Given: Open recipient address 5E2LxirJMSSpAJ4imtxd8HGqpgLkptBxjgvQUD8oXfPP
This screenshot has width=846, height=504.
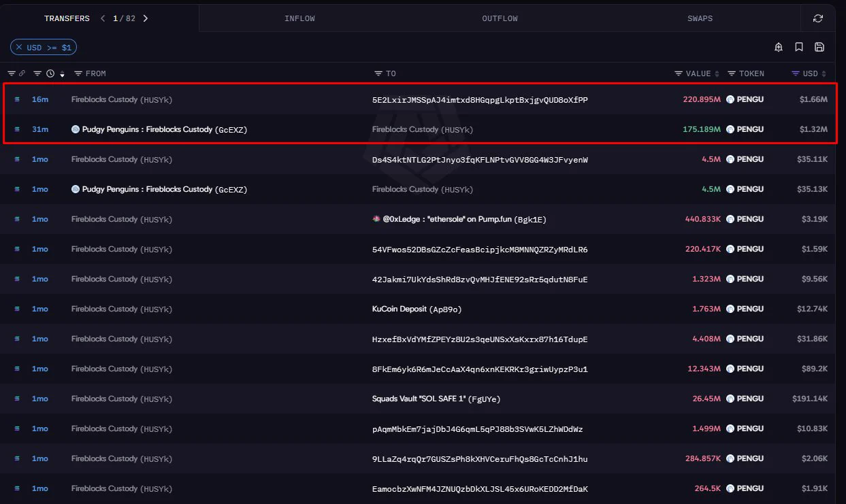Looking at the screenshot, I should 480,99.
